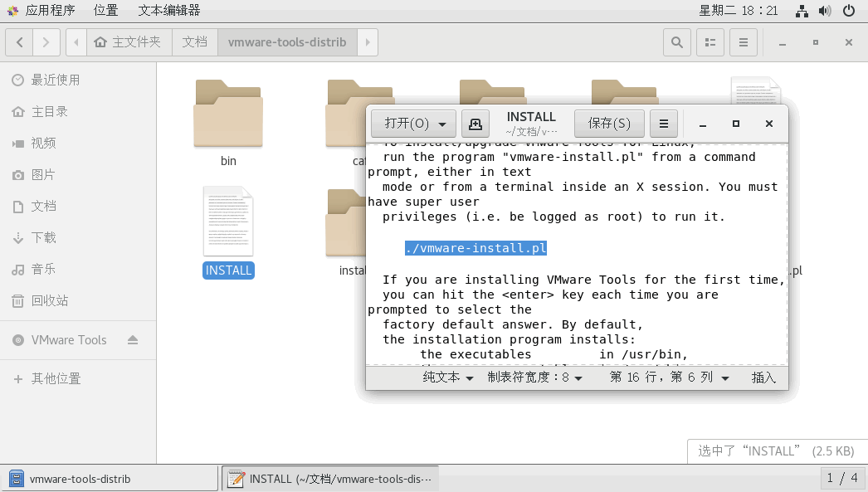This screenshot has height=492, width=868.
Task: Eject the VMware Tools drive
Action: click(132, 340)
